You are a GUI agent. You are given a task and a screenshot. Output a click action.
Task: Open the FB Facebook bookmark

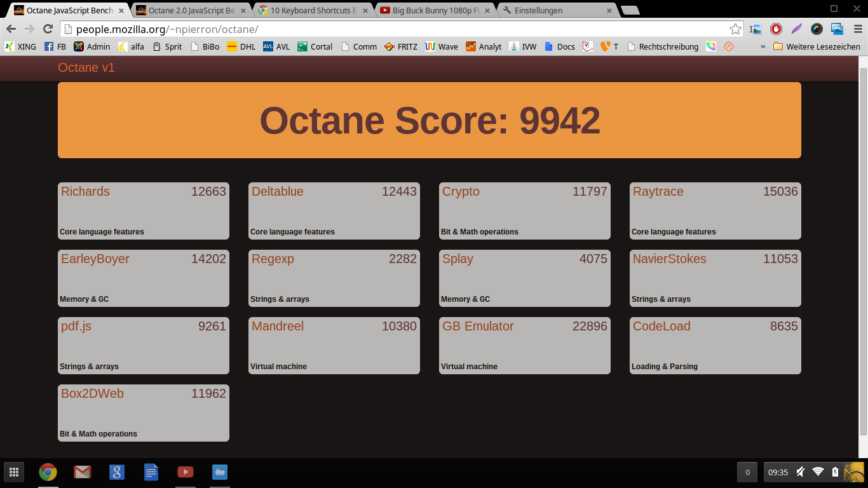pos(55,46)
